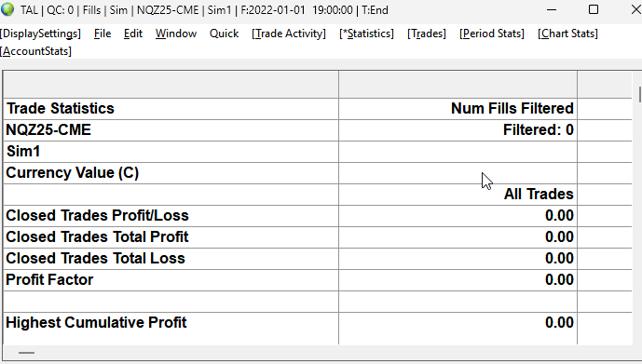Select the Statistics tab

coord(366,34)
